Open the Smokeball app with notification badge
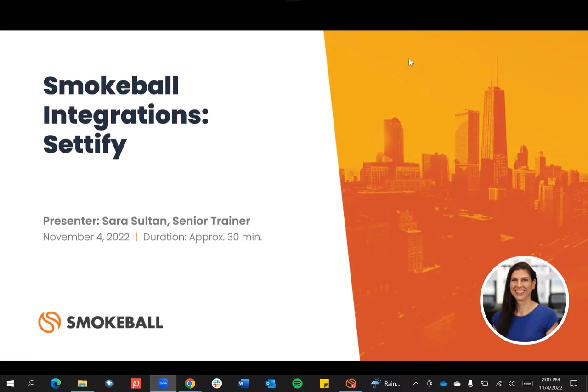Image resolution: width=588 pixels, height=392 pixels. [x=351, y=383]
